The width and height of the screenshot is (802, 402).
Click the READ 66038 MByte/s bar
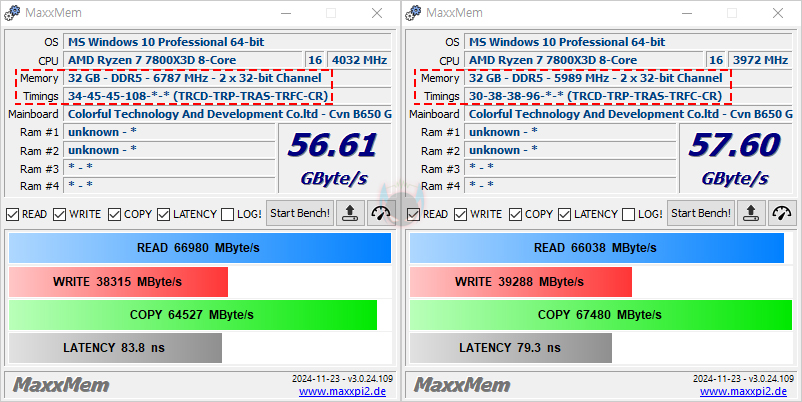pyautogui.click(x=597, y=248)
